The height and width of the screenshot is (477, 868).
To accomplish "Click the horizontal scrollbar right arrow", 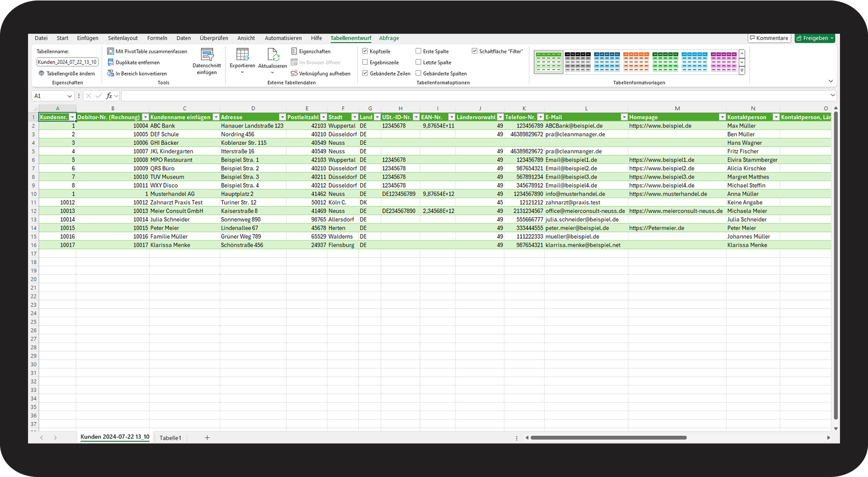I will [x=829, y=438].
